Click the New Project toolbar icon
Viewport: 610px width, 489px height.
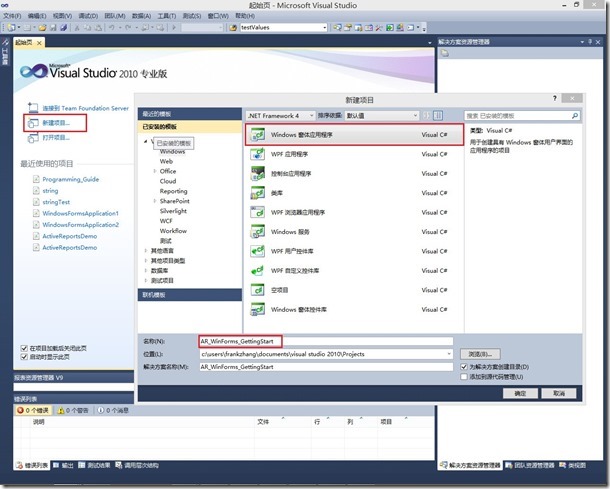(11, 28)
